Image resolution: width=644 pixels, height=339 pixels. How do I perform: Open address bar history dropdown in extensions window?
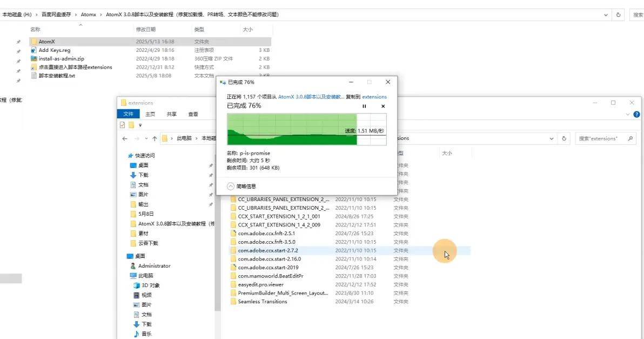tap(552, 138)
